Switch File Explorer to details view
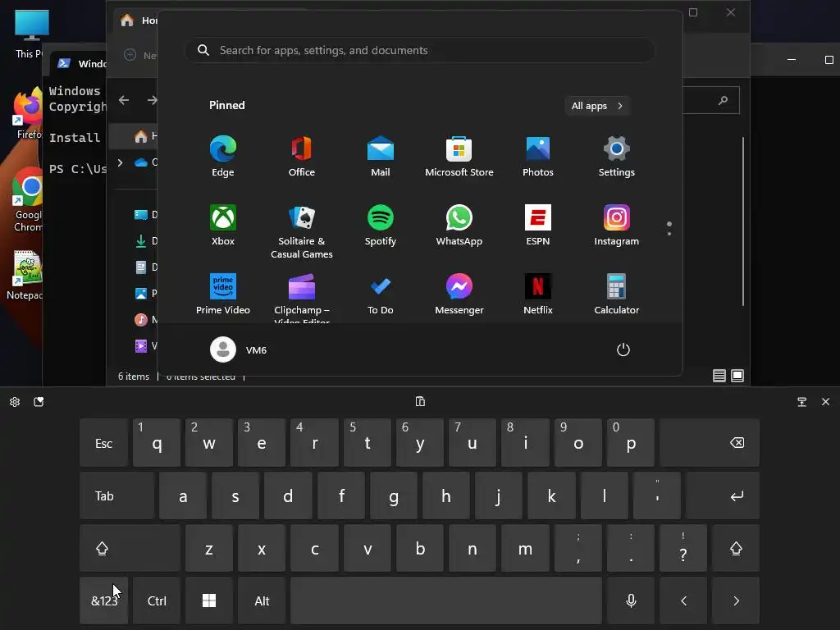Screen dimensions: 840x630 coord(719,376)
